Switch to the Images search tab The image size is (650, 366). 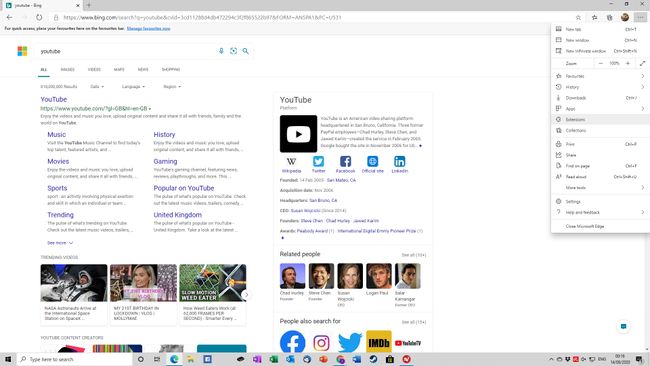point(68,70)
